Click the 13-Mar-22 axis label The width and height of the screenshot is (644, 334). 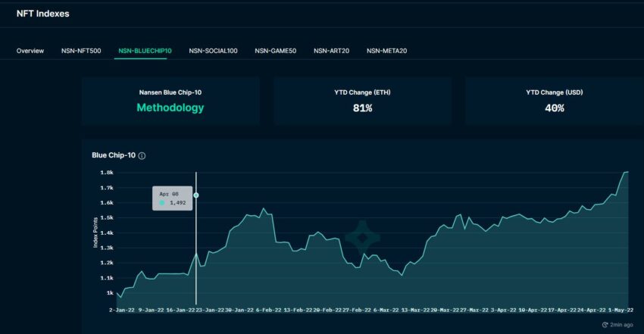(415, 311)
